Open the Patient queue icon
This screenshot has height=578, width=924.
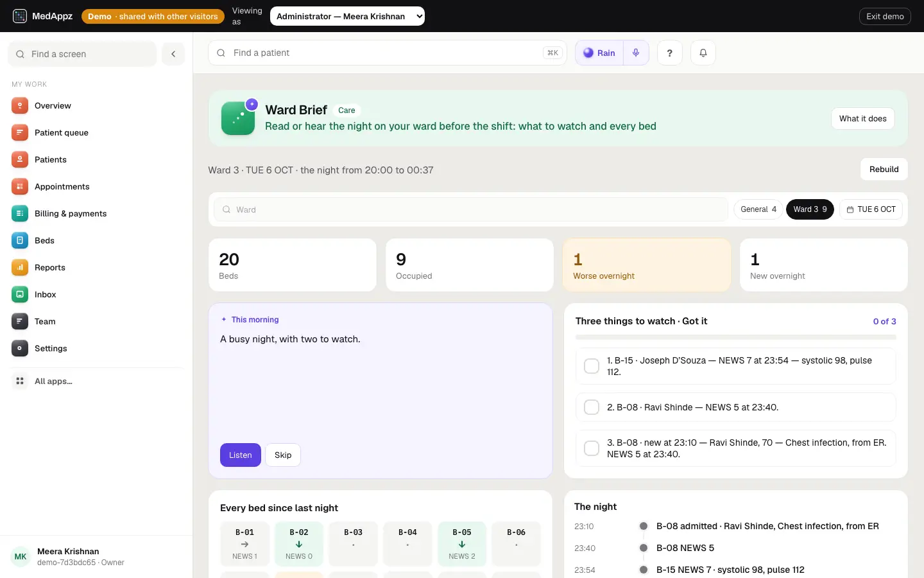coord(20,133)
